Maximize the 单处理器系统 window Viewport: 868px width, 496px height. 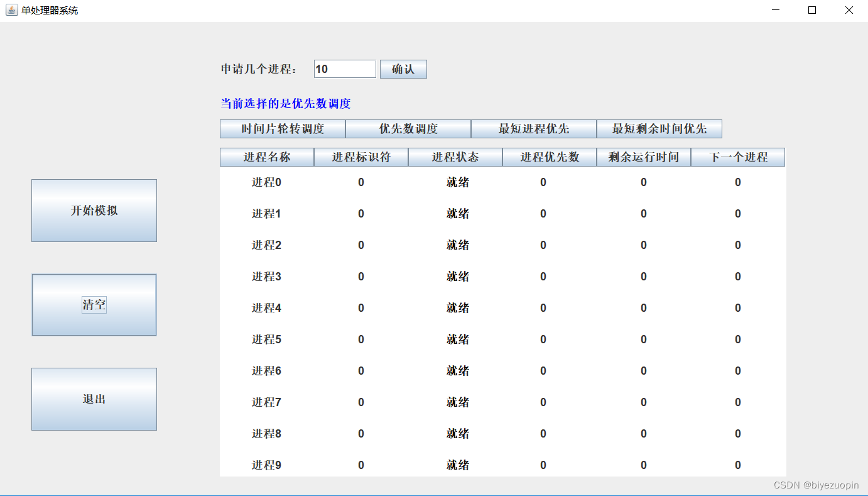coord(812,10)
